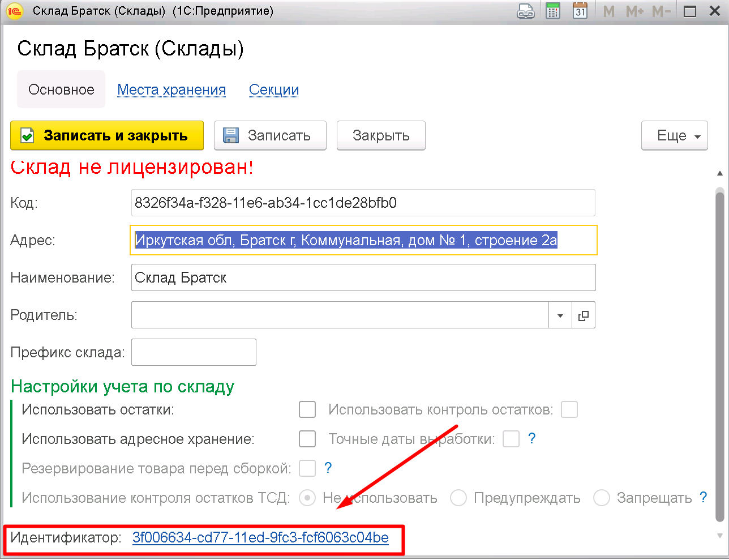Click the 1C application logo icon
Screen dimensions: 729x560
coord(14,11)
